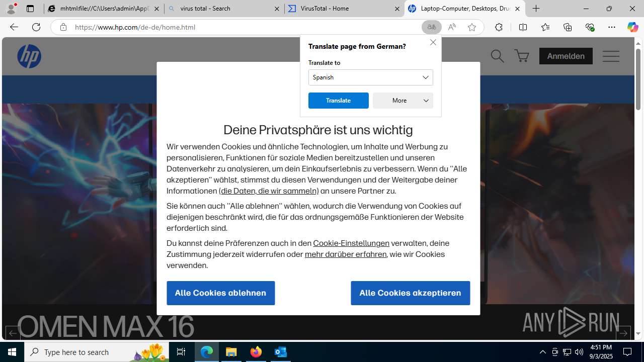Screen dimensions: 644x362
Task: Close the translate popup
Action: coord(433,42)
